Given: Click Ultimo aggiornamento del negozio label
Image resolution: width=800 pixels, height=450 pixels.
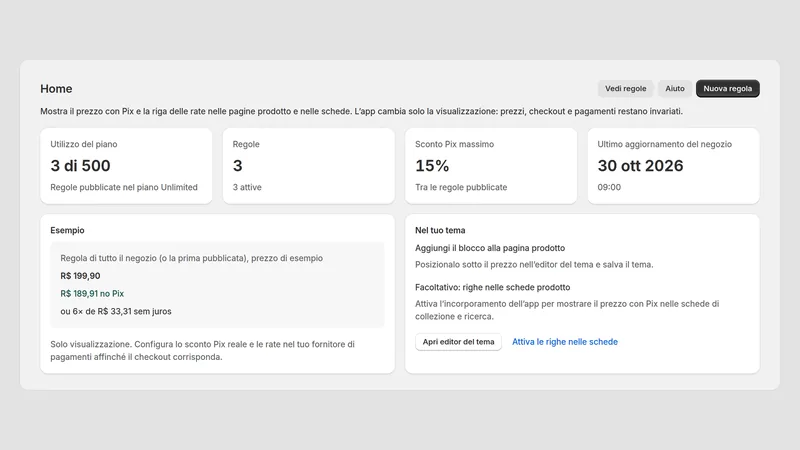Looking at the screenshot, I should pos(664,144).
